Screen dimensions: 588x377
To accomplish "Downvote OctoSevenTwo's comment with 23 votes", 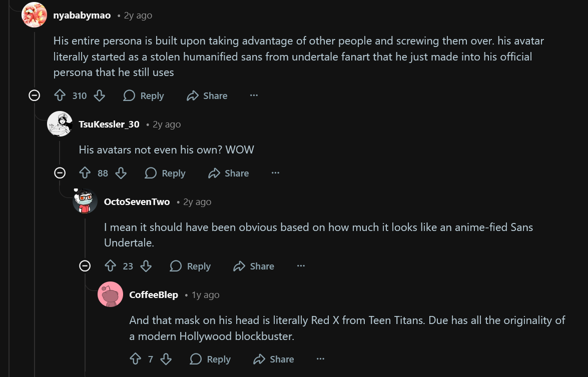I will [146, 266].
